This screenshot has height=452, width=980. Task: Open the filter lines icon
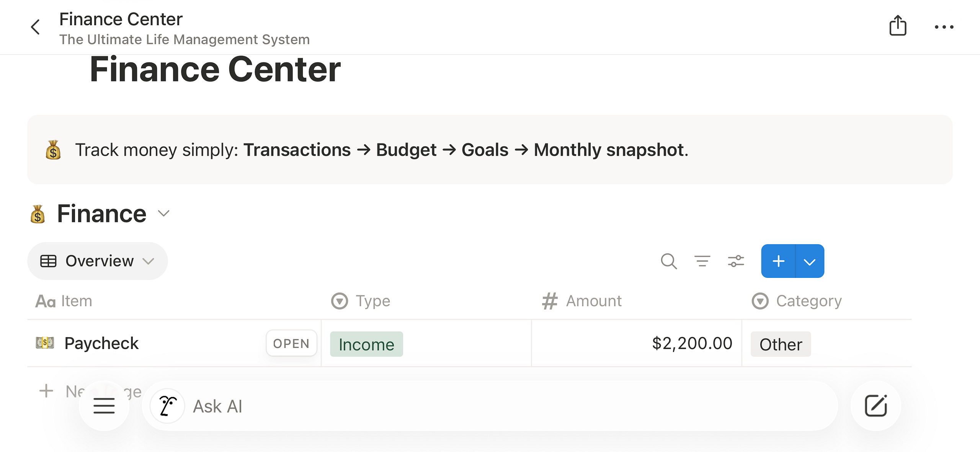(x=702, y=261)
